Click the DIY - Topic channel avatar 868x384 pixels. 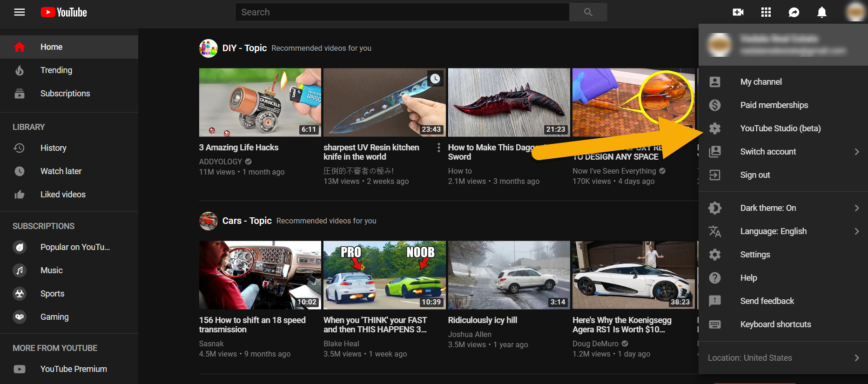click(x=209, y=48)
